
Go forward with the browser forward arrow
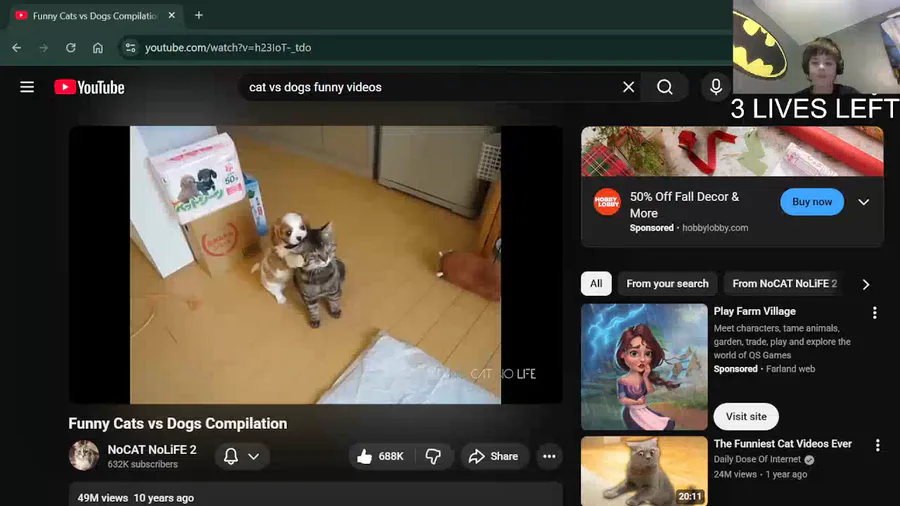pyautogui.click(x=44, y=48)
